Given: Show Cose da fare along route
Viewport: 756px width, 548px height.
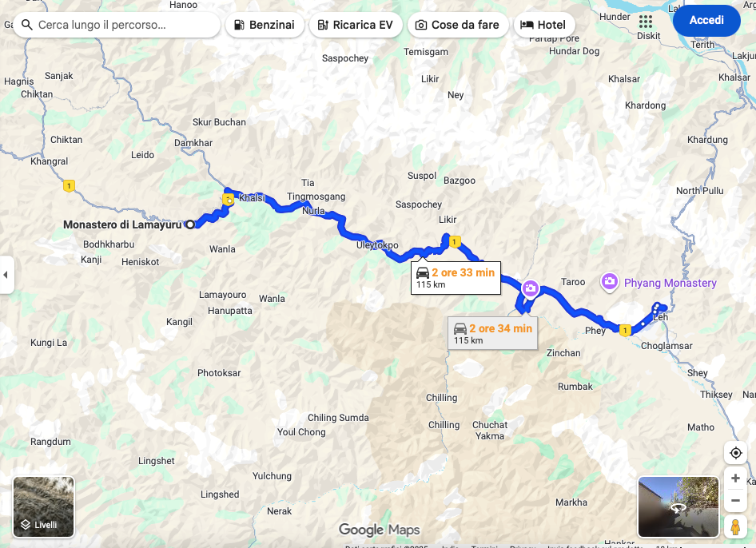Looking at the screenshot, I should pyautogui.click(x=458, y=25).
